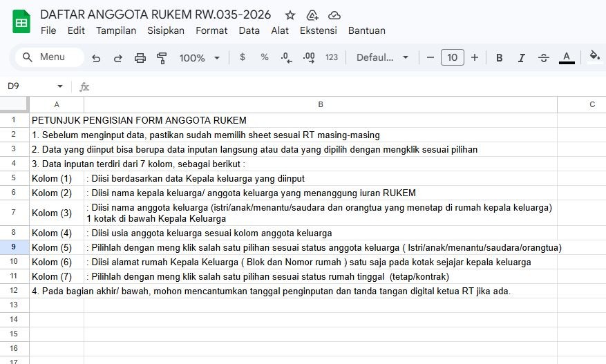Screen dimensions: 606x364
Task: Click cell starting '1. Sebelum menginput data'
Action: (206, 135)
